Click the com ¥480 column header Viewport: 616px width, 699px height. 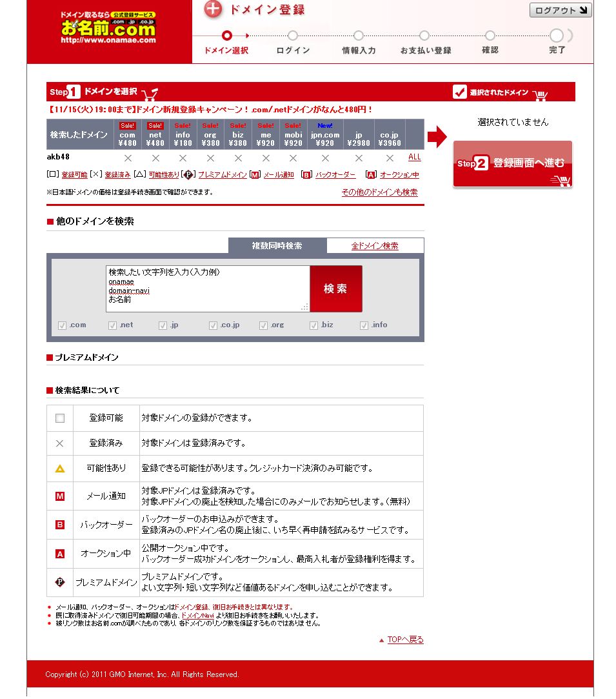click(x=127, y=134)
